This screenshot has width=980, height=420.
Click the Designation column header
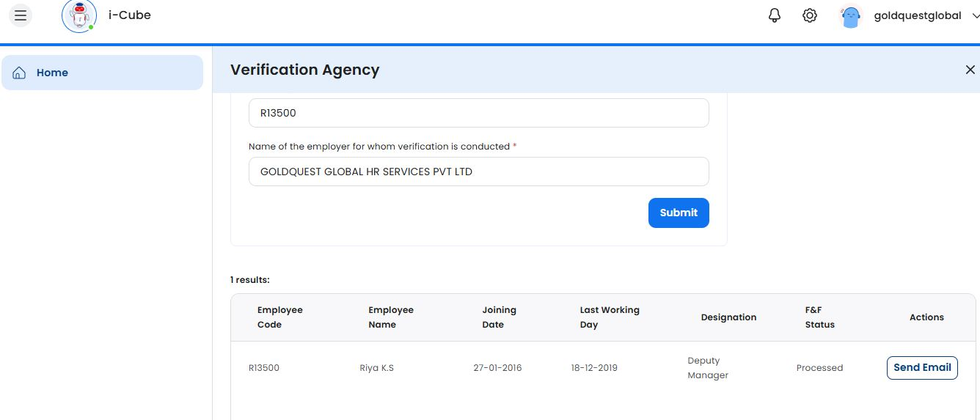(x=728, y=317)
